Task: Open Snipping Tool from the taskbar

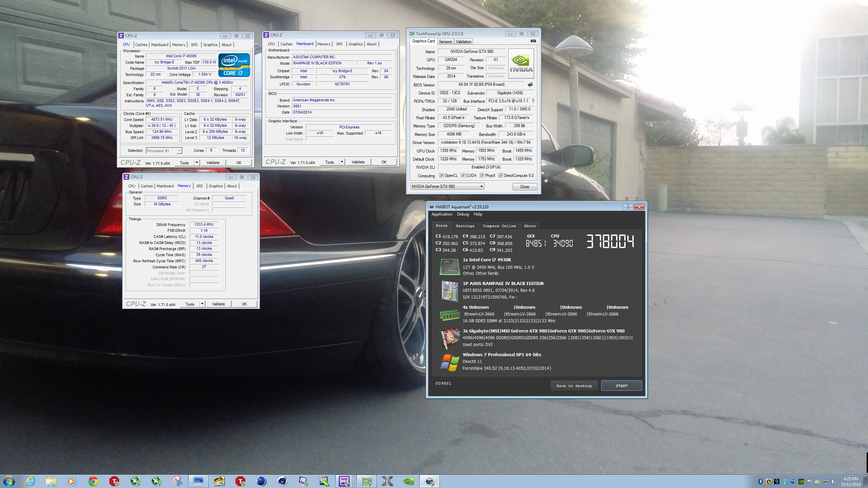Action: coord(177,481)
